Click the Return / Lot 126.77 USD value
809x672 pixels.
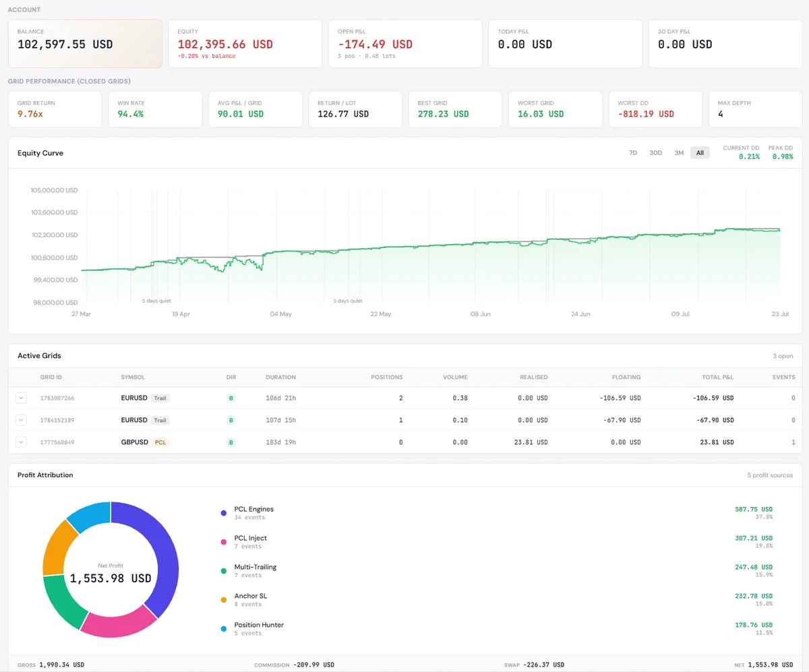[343, 114]
